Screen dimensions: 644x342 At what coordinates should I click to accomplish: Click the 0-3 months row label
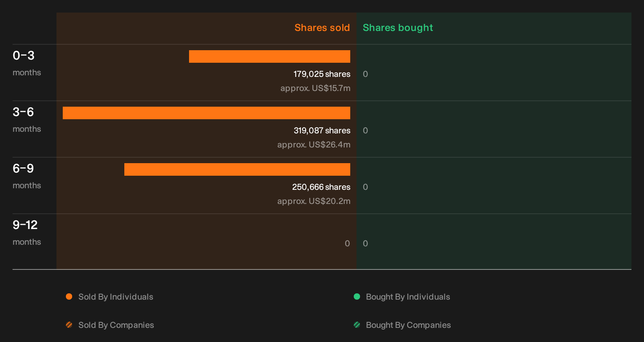coord(27,63)
